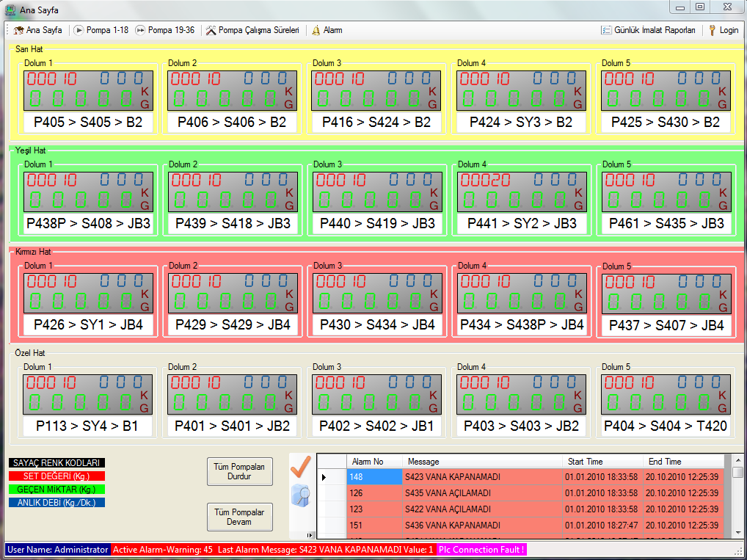747x560 pixels.
Task: Click pump label P426 > SY1 > JB4
Action: (x=88, y=325)
